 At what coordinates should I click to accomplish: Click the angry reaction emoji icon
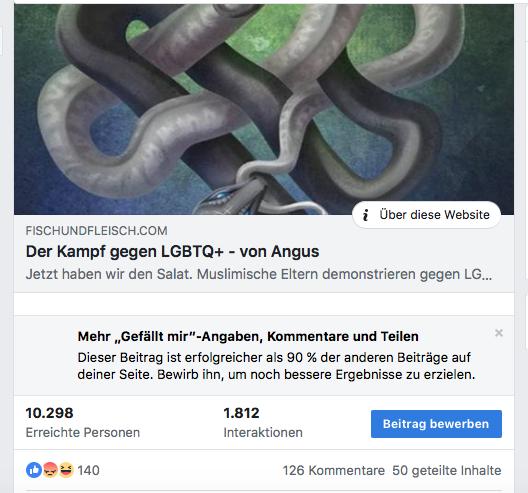tap(50, 470)
